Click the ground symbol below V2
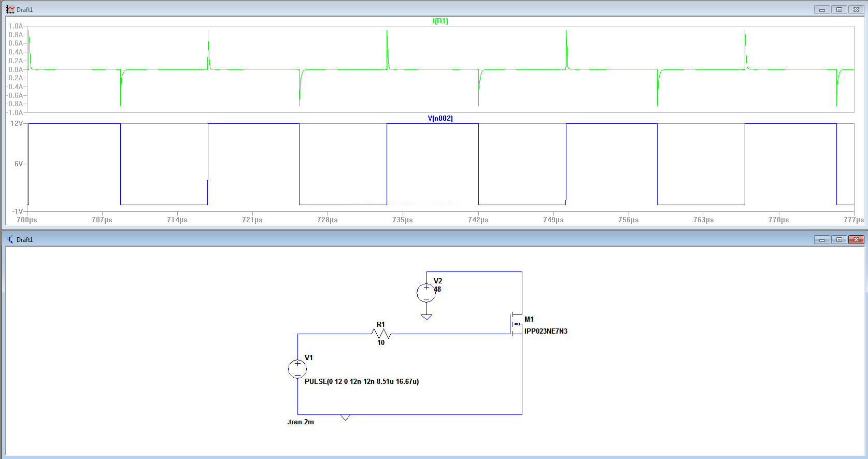This screenshot has height=459, width=868. (426, 317)
